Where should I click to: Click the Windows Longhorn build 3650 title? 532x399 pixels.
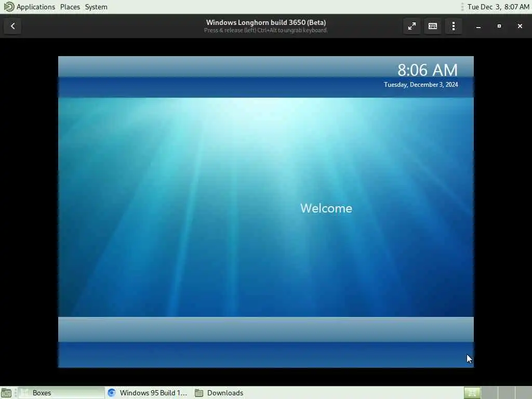click(x=266, y=22)
